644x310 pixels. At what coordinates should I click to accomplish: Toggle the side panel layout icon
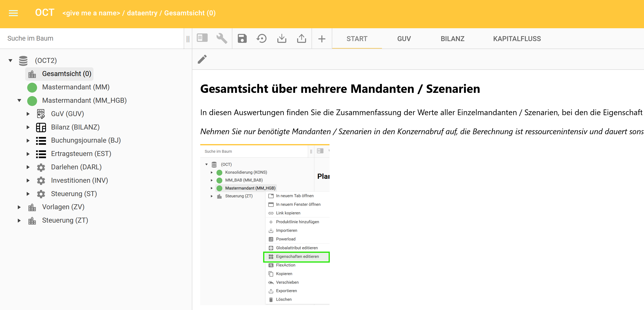(x=202, y=38)
